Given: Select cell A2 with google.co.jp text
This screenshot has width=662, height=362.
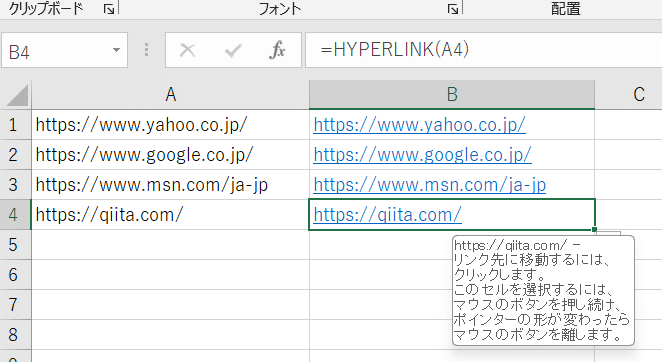Looking at the screenshot, I should click(x=171, y=155).
